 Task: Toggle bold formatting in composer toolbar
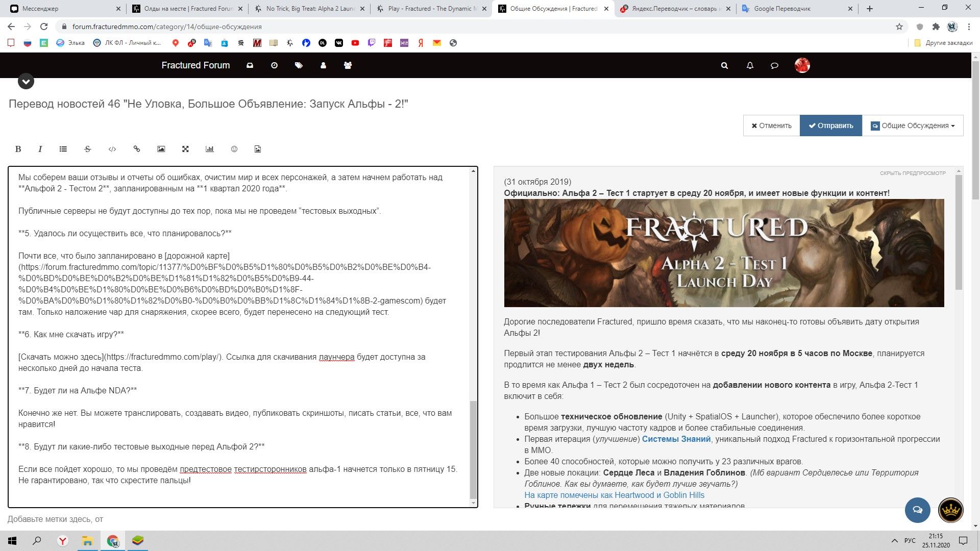(18, 149)
